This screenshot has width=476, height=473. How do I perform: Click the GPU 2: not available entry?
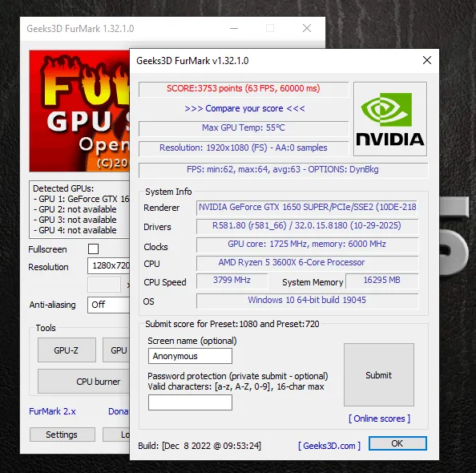75,209
